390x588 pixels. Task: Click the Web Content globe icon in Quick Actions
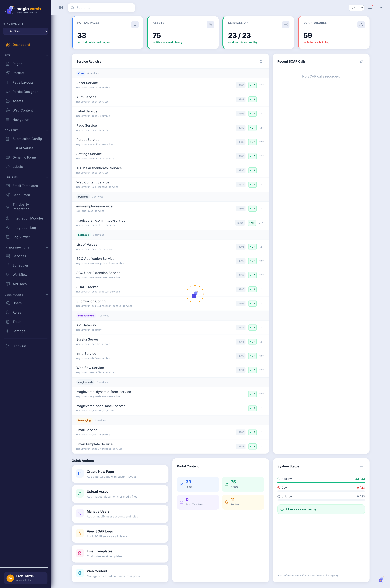coord(80,573)
